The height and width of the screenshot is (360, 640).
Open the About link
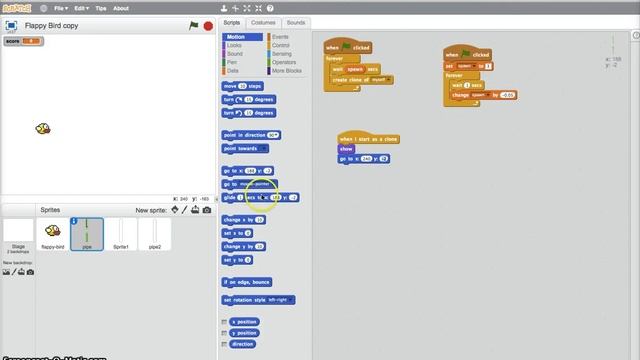(x=121, y=8)
